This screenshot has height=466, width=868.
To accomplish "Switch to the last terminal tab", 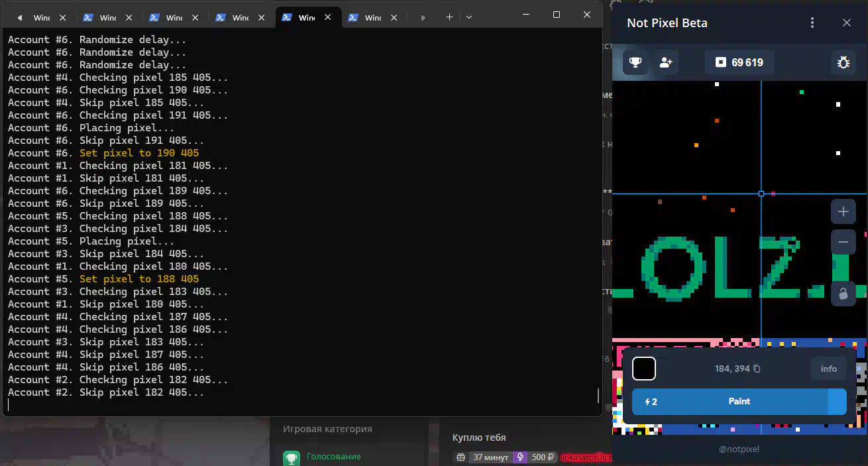I will pyautogui.click(x=372, y=17).
